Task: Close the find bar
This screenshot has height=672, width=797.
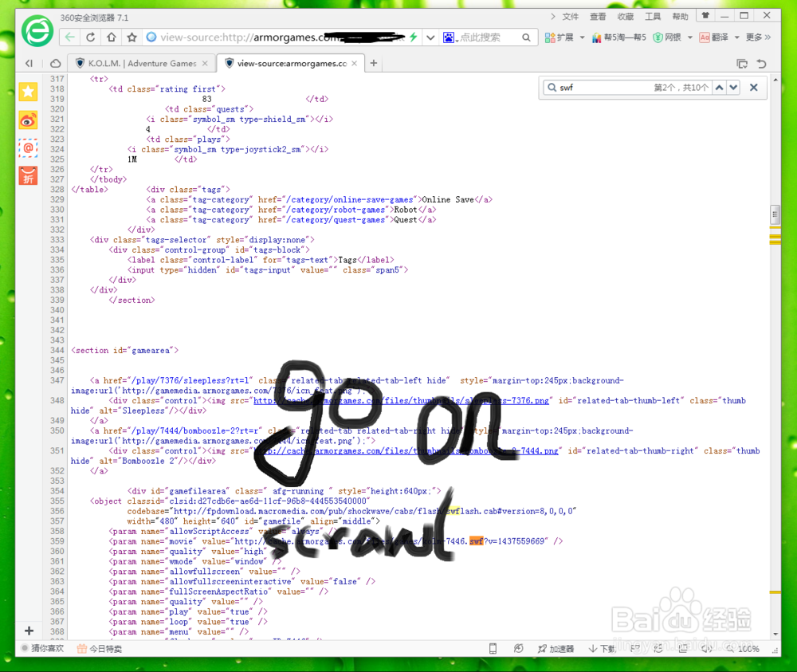Action: pos(754,88)
